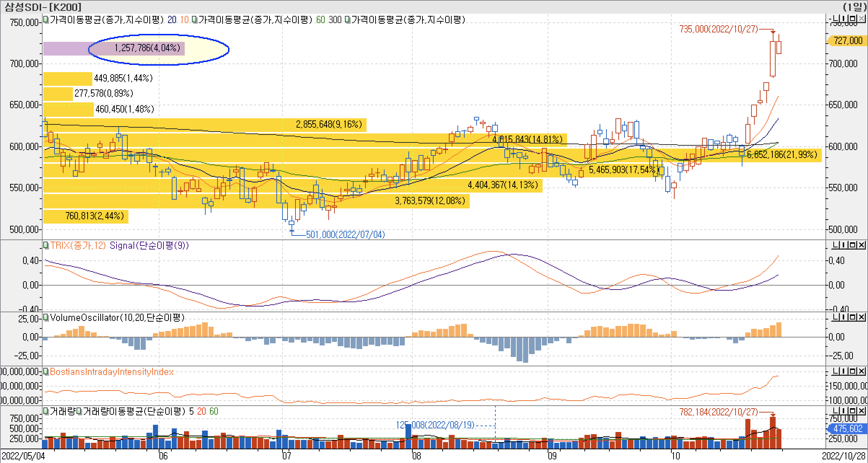This screenshot has height=463, width=868.
Task: Click the vertical bar icon in TRIX panel
Action: (x=843, y=245)
